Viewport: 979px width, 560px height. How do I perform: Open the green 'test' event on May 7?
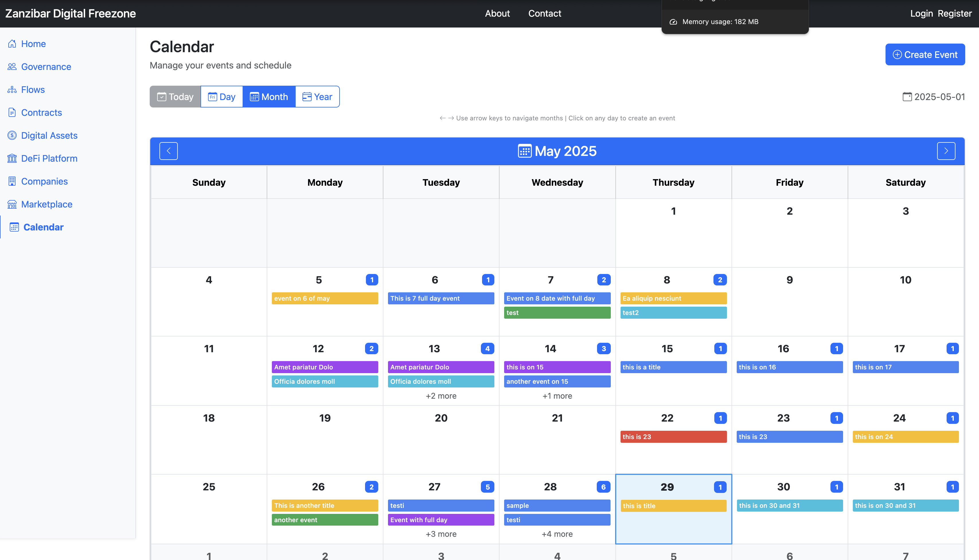[557, 313]
